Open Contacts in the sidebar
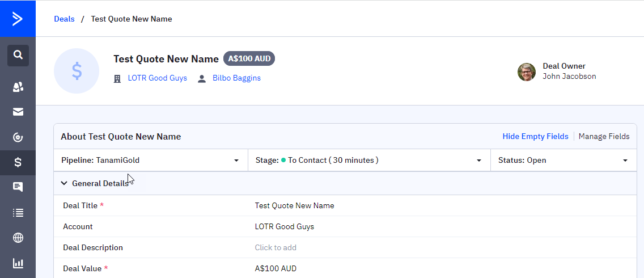644x278 pixels. click(x=18, y=87)
